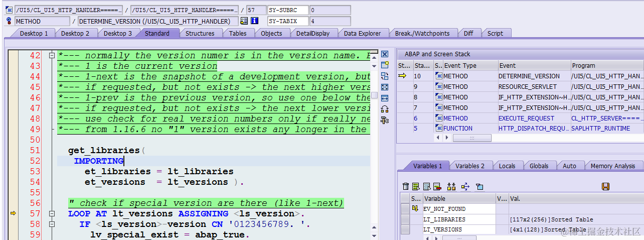
Task: Click the blue information icon in header
Action: (x=254, y=21)
